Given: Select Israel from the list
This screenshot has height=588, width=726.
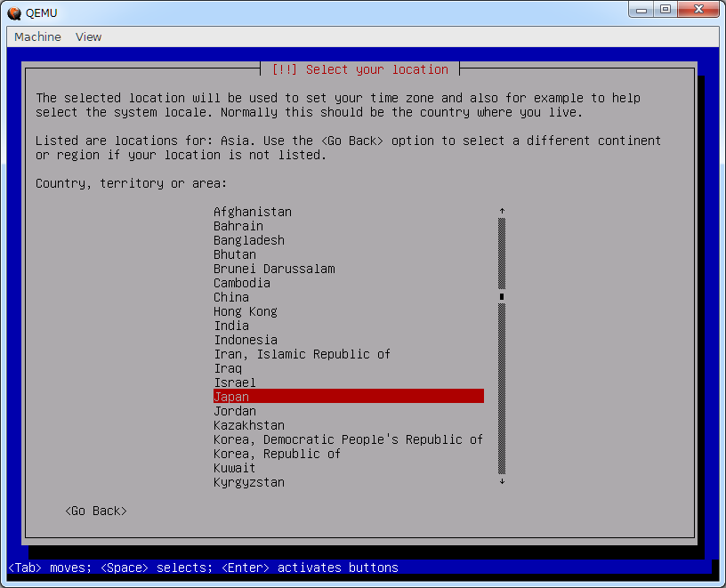Looking at the screenshot, I should (234, 383).
